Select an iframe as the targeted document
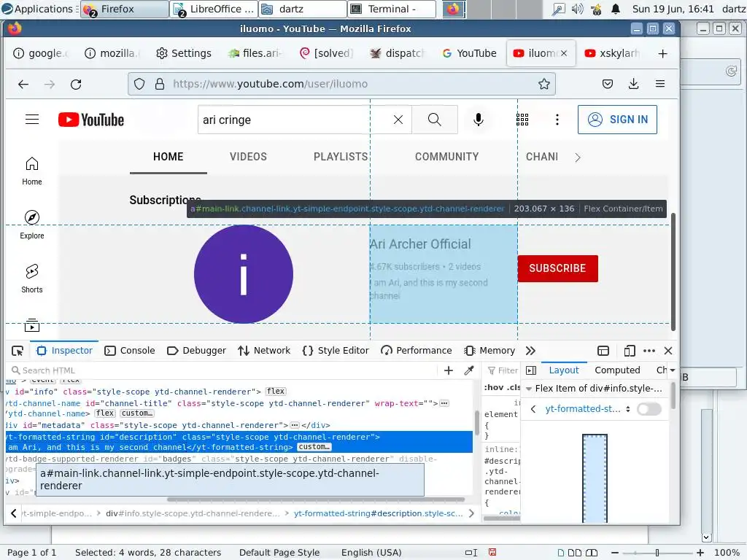 coord(603,351)
